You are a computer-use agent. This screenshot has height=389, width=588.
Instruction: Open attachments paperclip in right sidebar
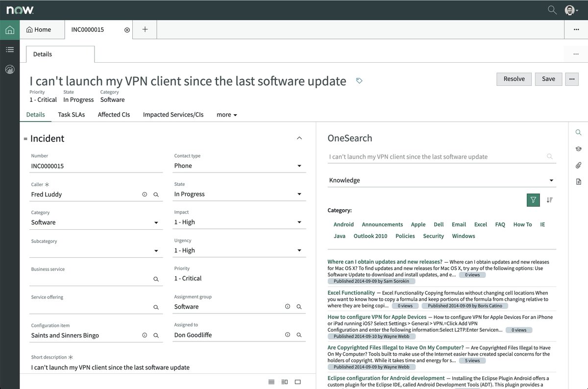click(x=578, y=165)
